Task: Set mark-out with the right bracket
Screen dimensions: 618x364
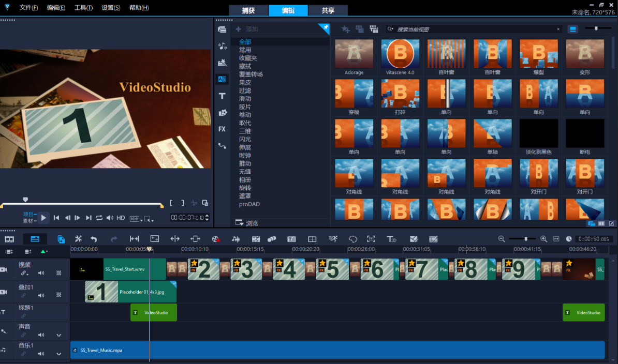Action: point(183,203)
